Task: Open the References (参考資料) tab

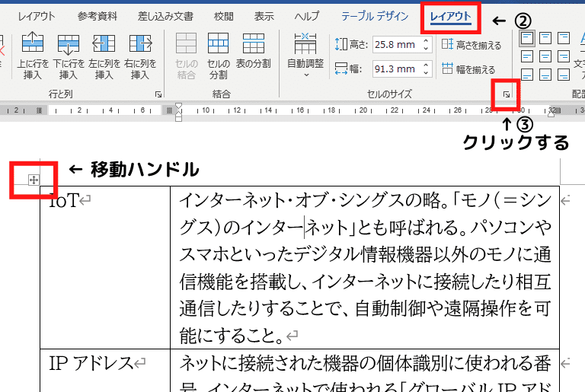Action: click(x=97, y=17)
